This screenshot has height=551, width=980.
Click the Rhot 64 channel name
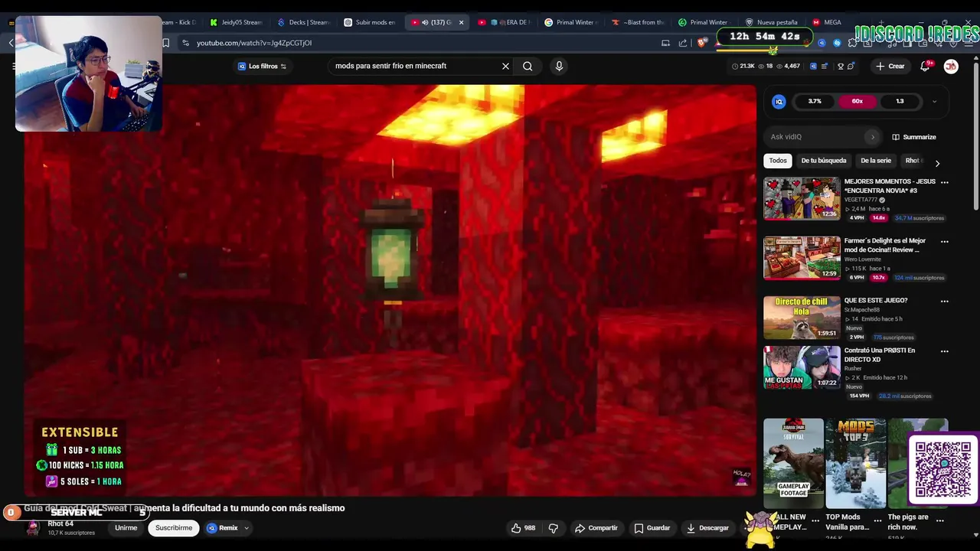pos(60,524)
